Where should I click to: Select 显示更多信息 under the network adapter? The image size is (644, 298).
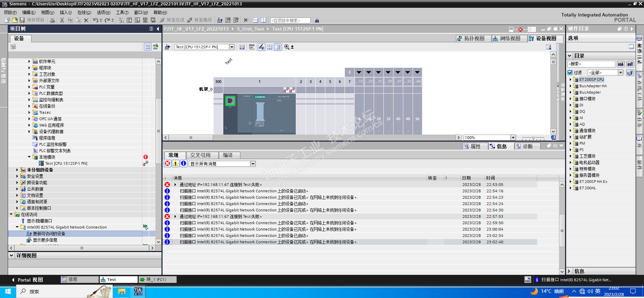[45, 240]
